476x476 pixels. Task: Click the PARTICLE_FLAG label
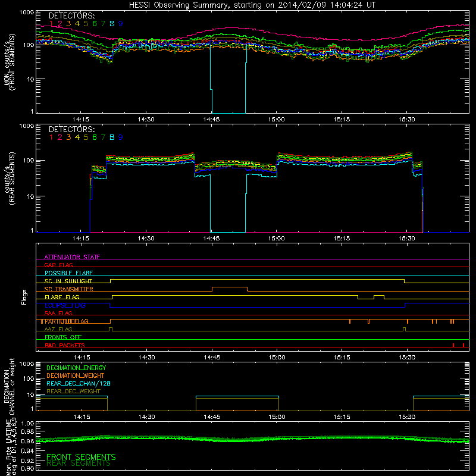pyautogui.click(x=67, y=321)
